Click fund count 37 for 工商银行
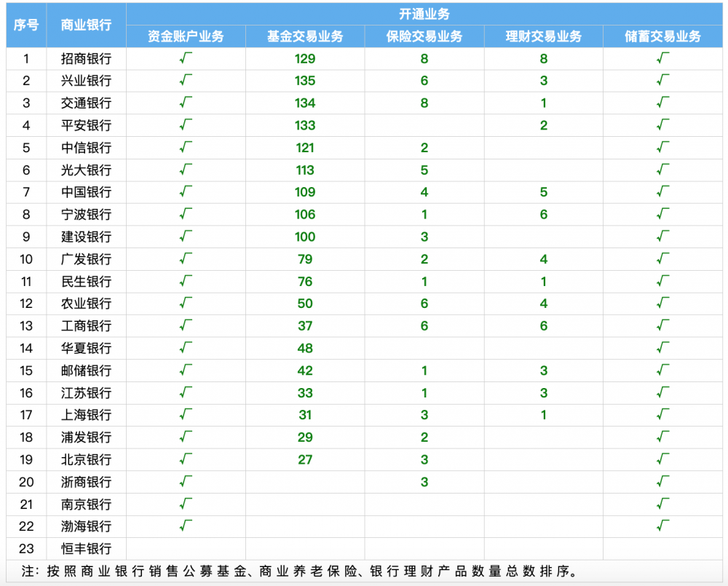This screenshot has width=728, height=586. point(305,326)
